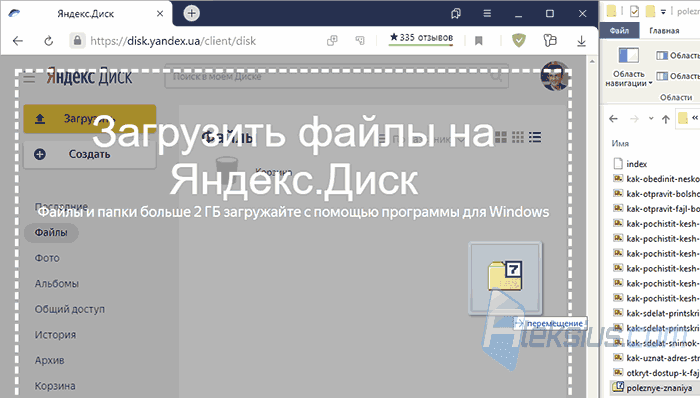Open the browser downloads arrow
700x398 pixels.
pos(581,41)
